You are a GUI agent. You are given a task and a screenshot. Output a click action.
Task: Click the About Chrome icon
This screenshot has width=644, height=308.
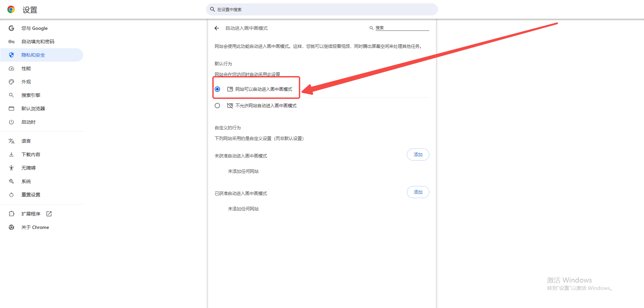(11, 227)
